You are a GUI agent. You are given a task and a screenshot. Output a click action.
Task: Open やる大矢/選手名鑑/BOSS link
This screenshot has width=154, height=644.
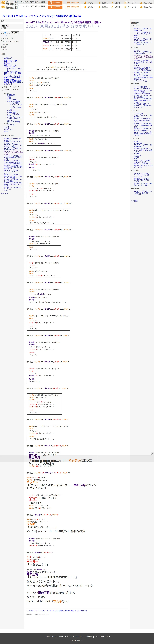click(x=142, y=104)
